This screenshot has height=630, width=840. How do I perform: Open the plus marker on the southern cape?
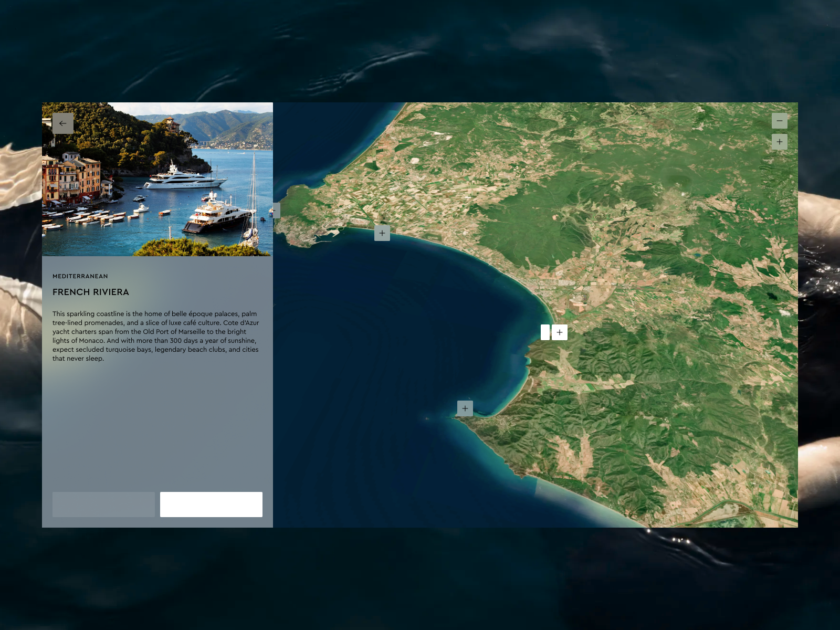[465, 408]
